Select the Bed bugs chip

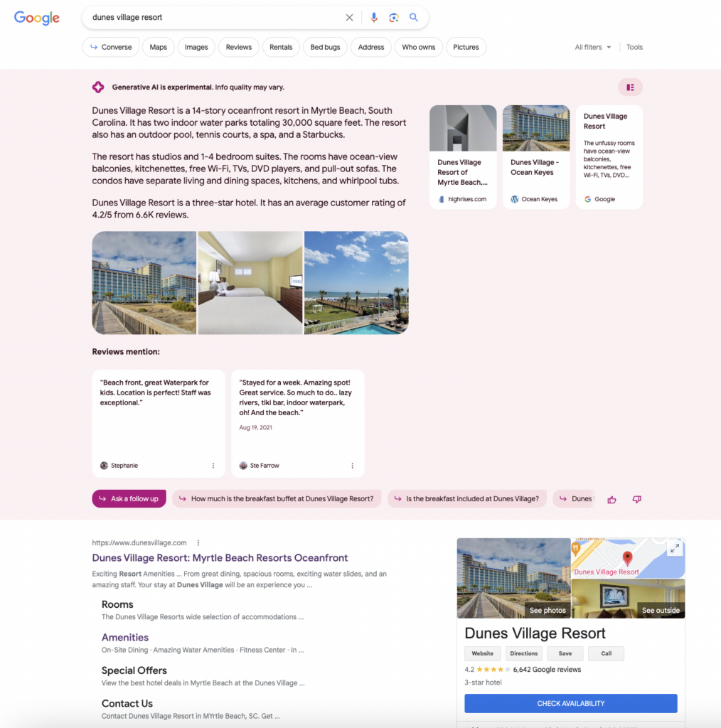pos(325,48)
